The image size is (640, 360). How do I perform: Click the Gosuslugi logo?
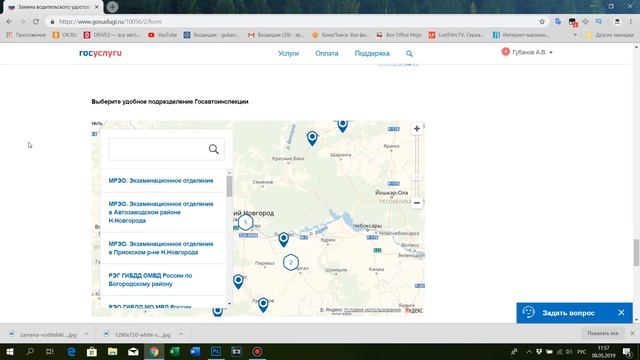click(x=100, y=53)
